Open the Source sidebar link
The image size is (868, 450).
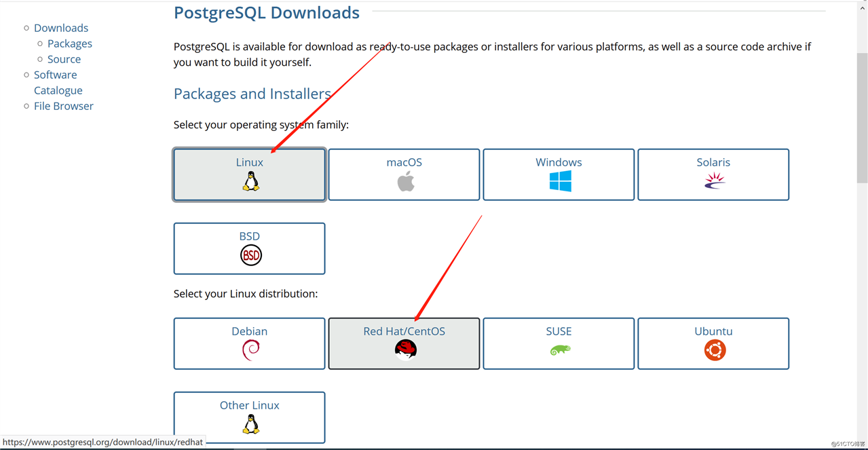coord(64,59)
